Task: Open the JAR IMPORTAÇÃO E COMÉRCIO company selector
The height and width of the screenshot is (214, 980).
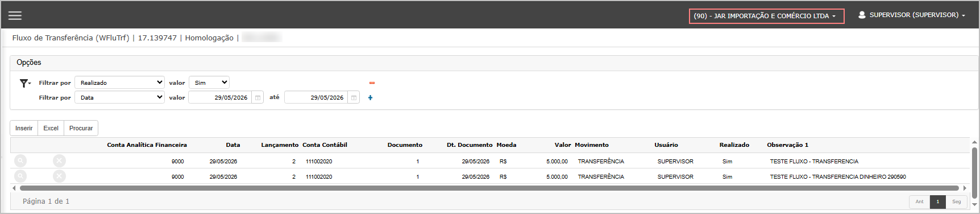Action: (x=766, y=16)
